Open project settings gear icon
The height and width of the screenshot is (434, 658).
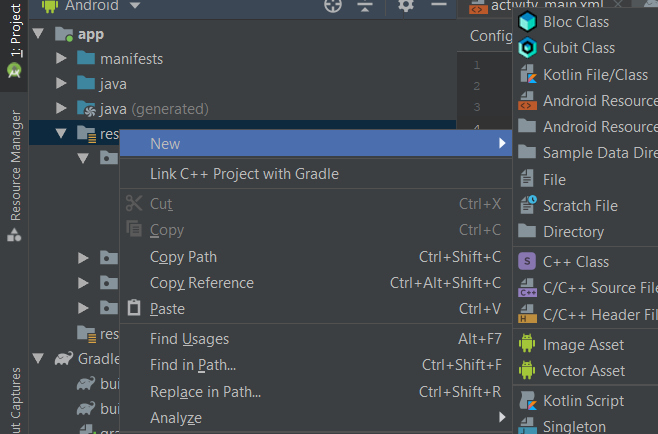coord(405,6)
